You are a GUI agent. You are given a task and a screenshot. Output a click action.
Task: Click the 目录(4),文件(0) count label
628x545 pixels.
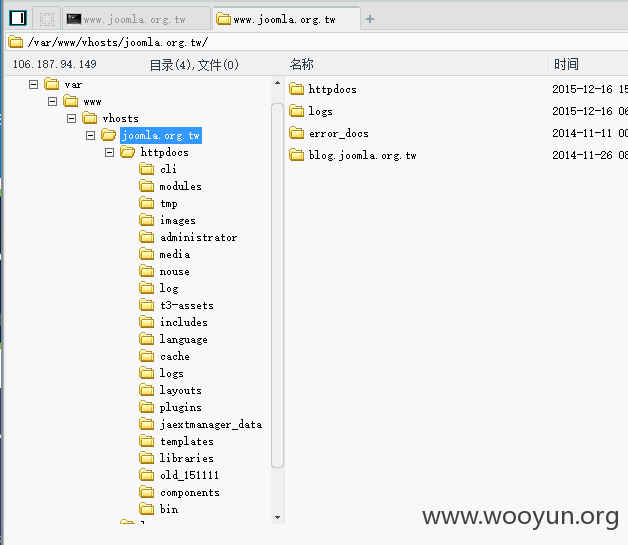[x=194, y=64]
